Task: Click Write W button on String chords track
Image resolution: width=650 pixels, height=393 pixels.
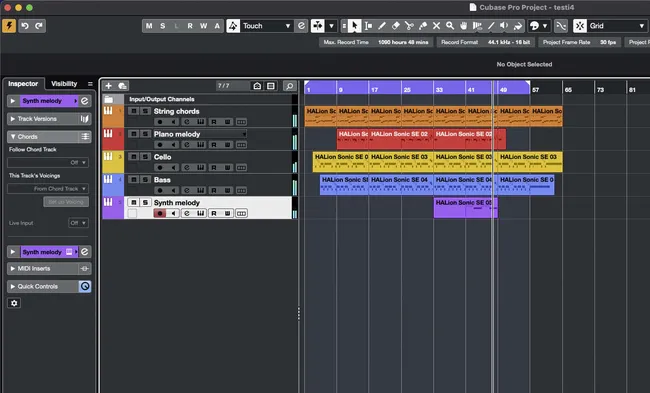Action: click(228, 122)
